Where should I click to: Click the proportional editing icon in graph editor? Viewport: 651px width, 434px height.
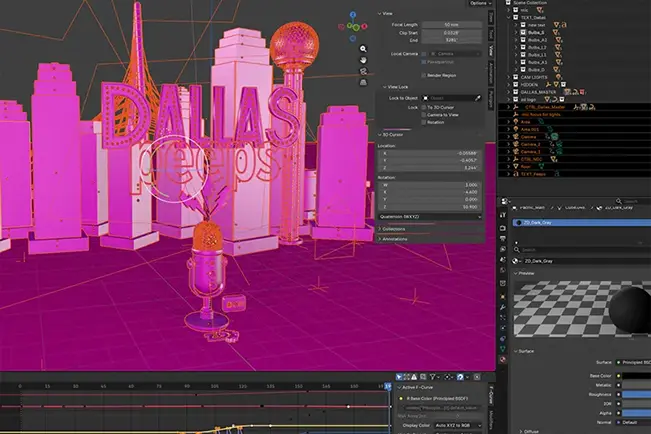(x=477, y=377)
